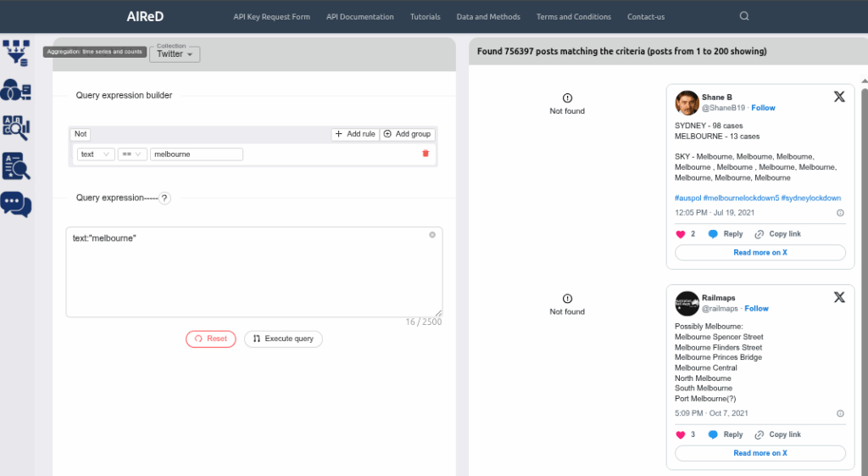Delete the melbourne rule with the red trash icon
The height and width of the screenshot is (476, 868).
coord(426,154)
